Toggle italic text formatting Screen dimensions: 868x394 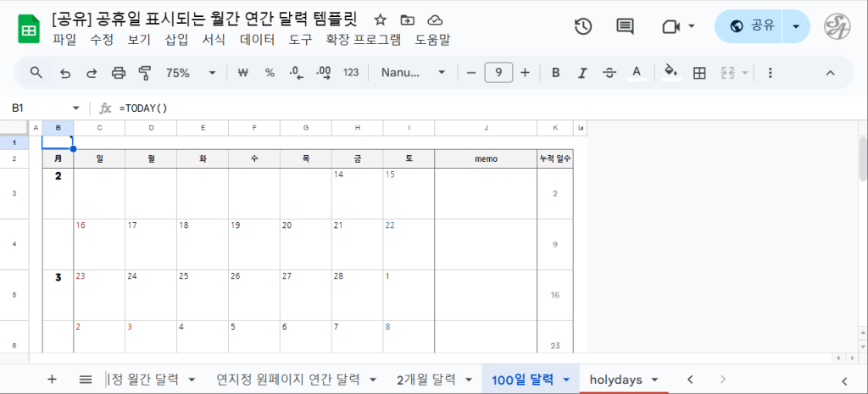(x=582, y=73)
